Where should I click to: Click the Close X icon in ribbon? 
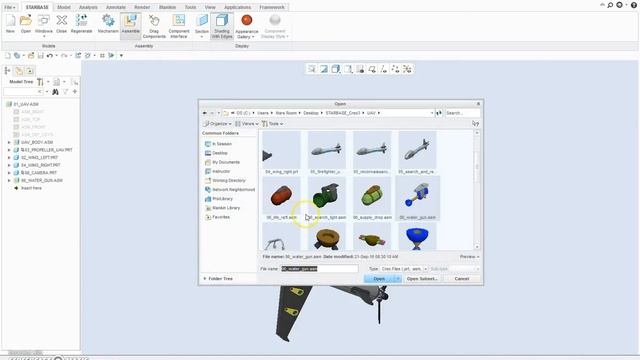pos(62,20)
